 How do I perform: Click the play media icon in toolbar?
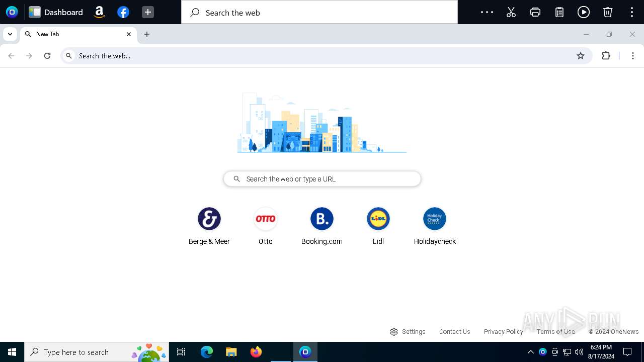coord(584,12)
